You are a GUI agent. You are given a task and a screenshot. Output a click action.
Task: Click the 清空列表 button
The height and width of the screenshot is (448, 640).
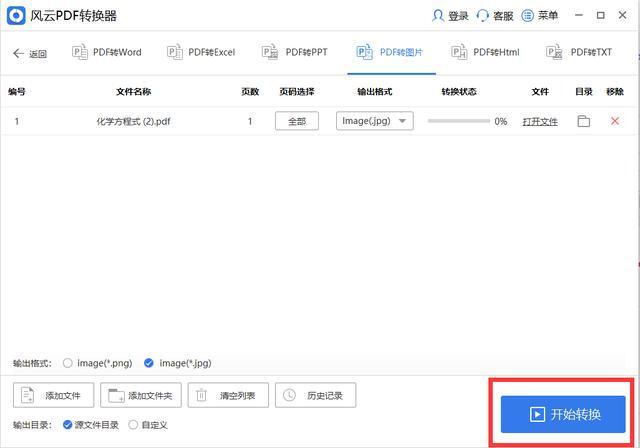point(228,395)
